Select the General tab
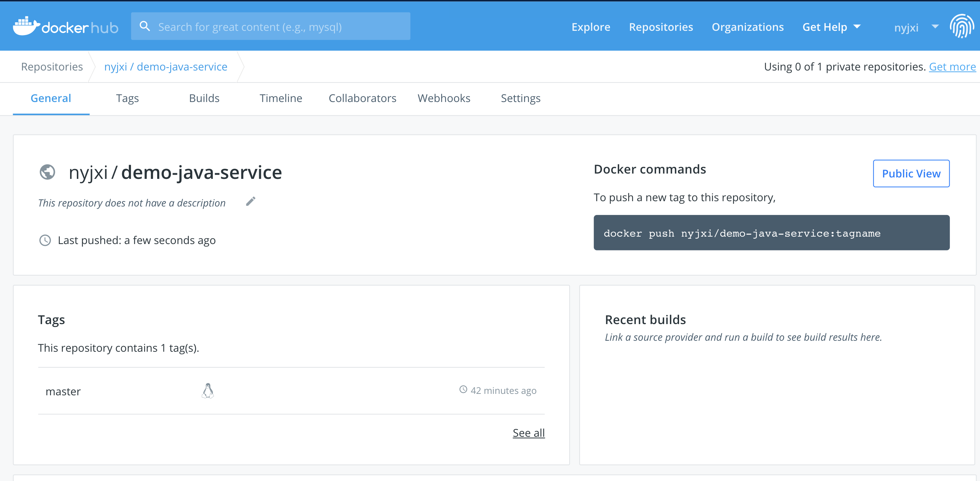 click(51, 98)
